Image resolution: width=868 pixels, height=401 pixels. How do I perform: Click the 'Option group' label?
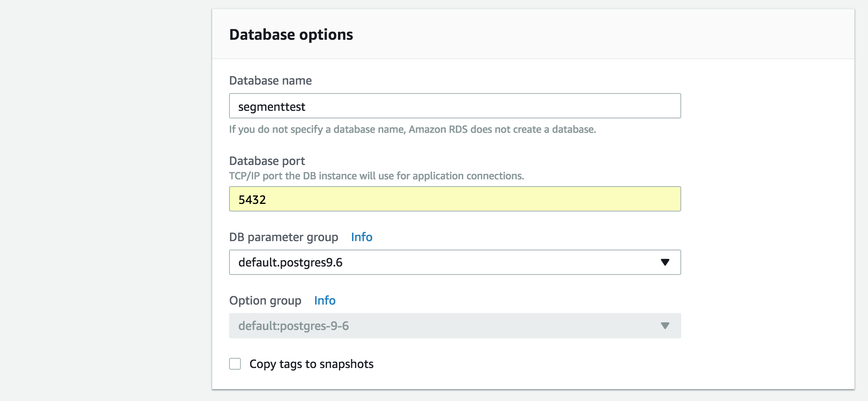point(265,300)
